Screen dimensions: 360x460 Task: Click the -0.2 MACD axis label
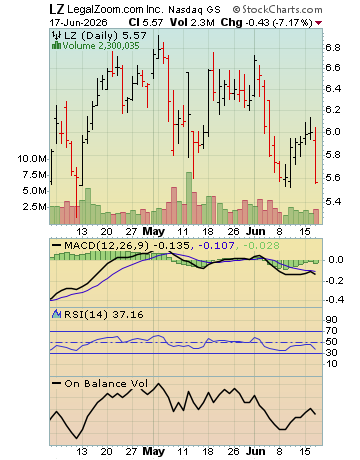[x=333, y=280]
